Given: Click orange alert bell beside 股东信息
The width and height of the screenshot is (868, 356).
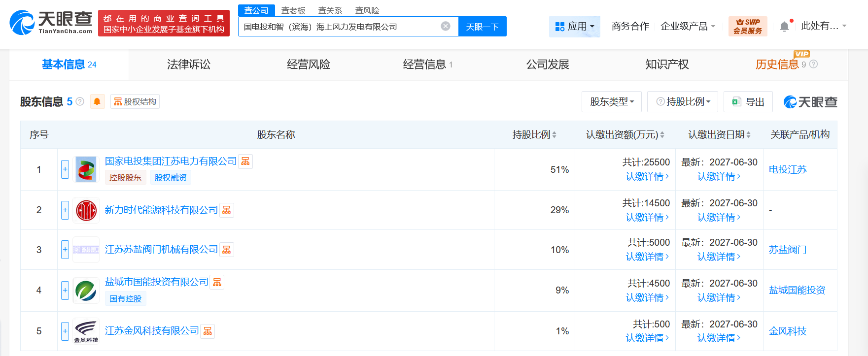Looking at the screenshot, I should 97,101.
